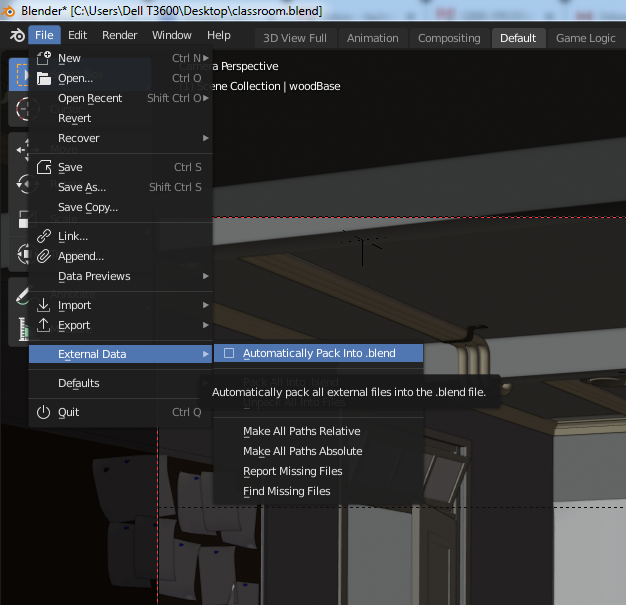Open the Render menu

tap(120, 35)
